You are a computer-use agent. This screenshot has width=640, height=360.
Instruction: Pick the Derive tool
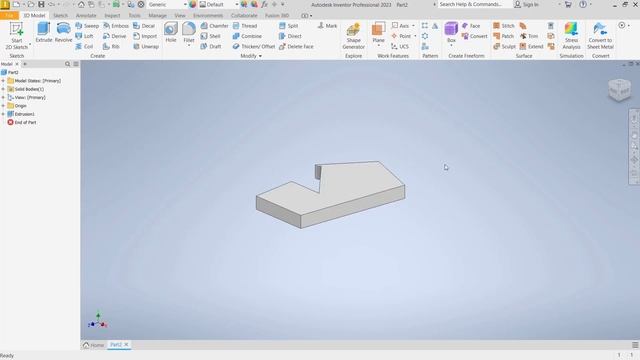coord(115,36)
